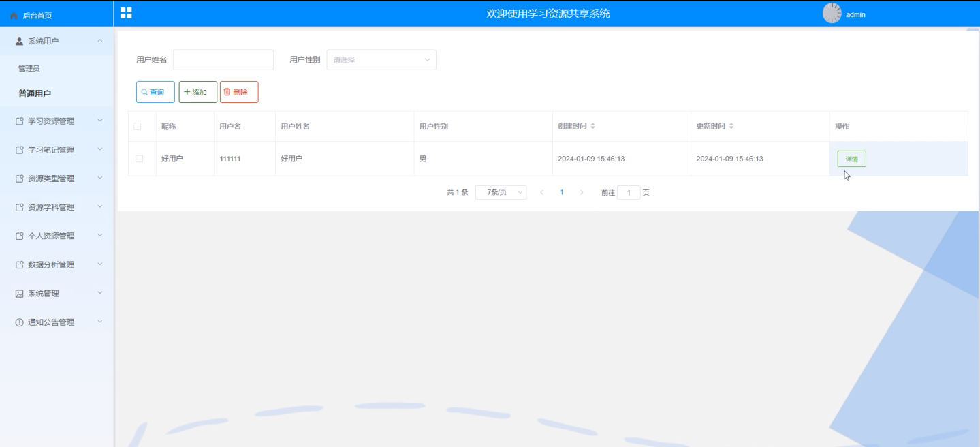Expand the 通知公告管理 chevron
Viewport: 980px width, 447px height.
click(100, 322)
